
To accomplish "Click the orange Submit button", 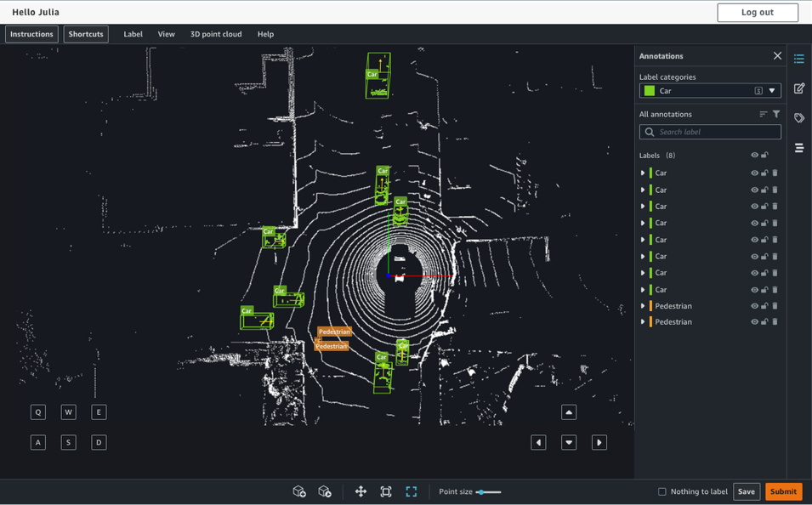I will coord(783,491).
